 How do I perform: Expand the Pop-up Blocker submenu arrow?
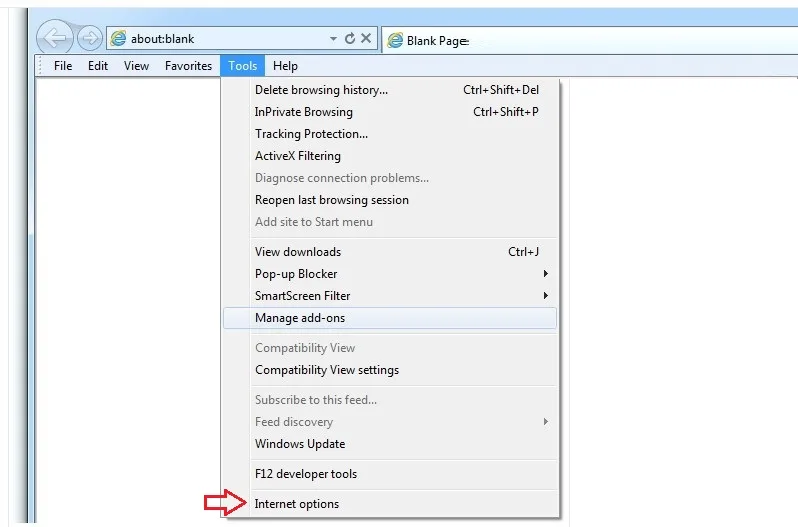546,274
